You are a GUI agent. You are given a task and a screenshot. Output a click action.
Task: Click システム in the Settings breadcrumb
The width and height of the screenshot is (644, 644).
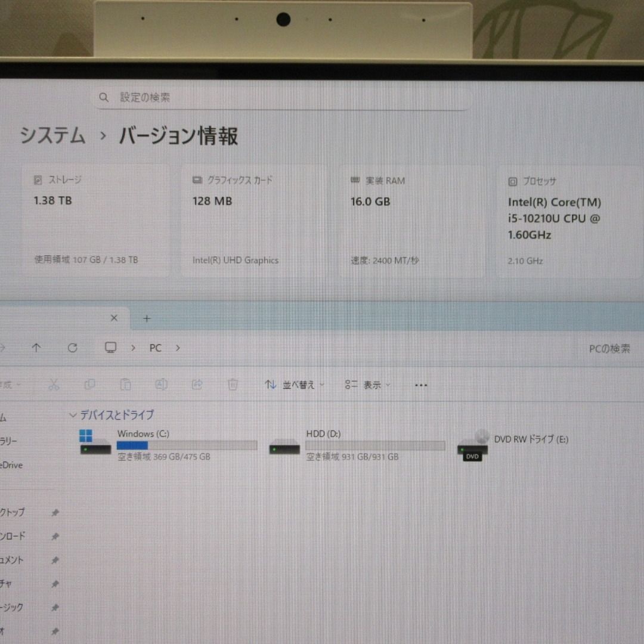click(53, 136)
